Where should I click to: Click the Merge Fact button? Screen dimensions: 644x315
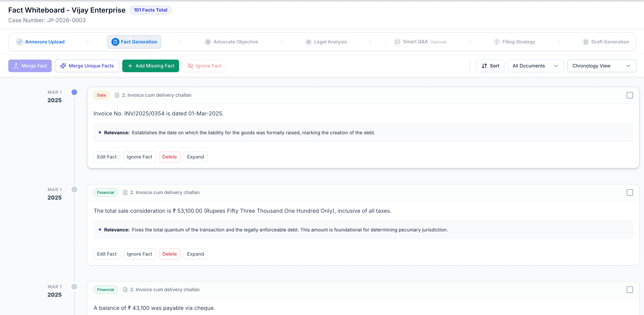click(x=30, y=66)
